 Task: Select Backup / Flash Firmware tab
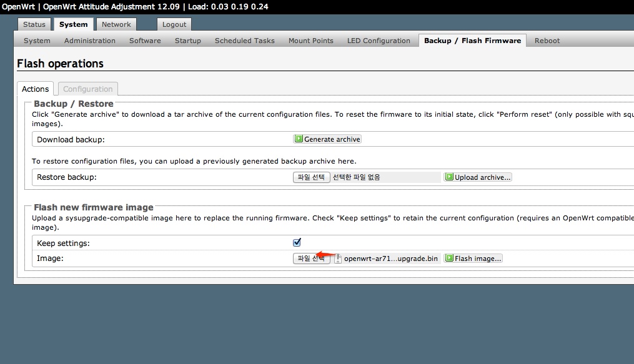(472, 41)
